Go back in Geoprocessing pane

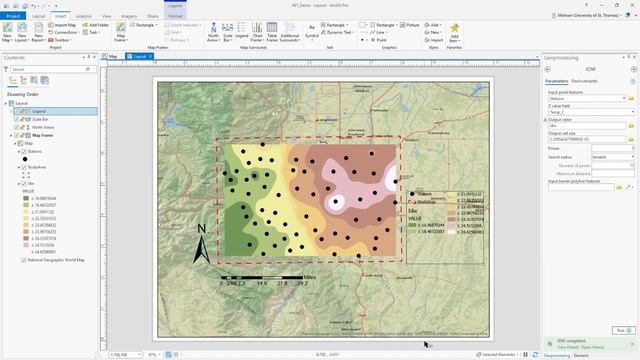click(548, 69)
